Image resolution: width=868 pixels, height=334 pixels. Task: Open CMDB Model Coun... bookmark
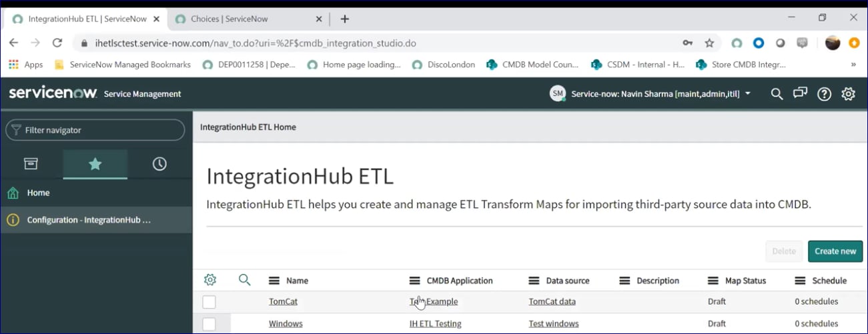(532, 65)
